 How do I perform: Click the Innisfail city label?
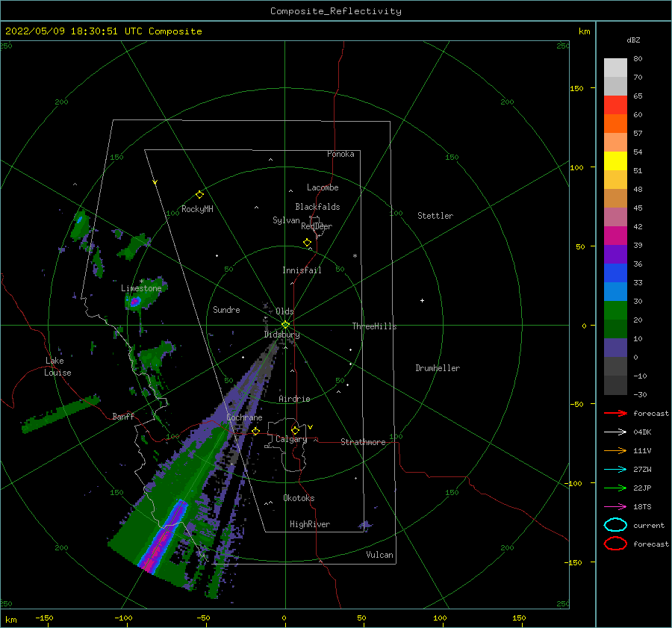(302, 270)
